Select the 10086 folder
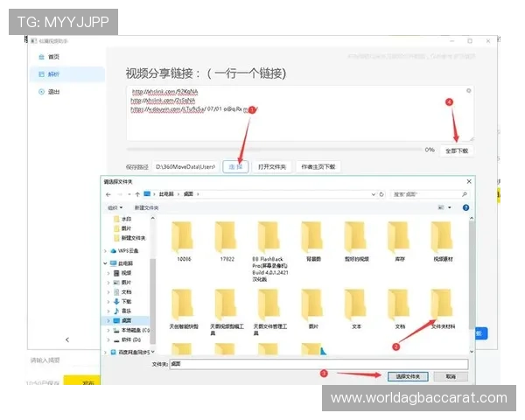 (x=184, y=241)
